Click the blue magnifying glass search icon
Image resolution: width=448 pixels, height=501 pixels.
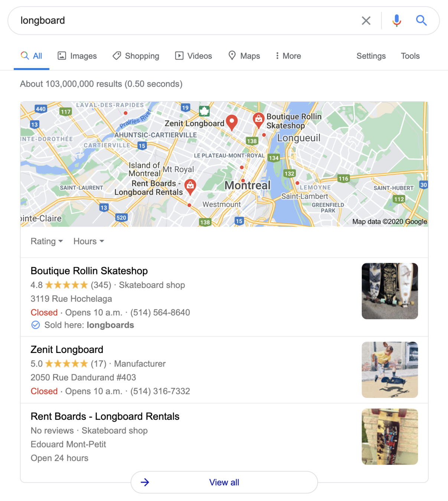click(x=421, y=20)
